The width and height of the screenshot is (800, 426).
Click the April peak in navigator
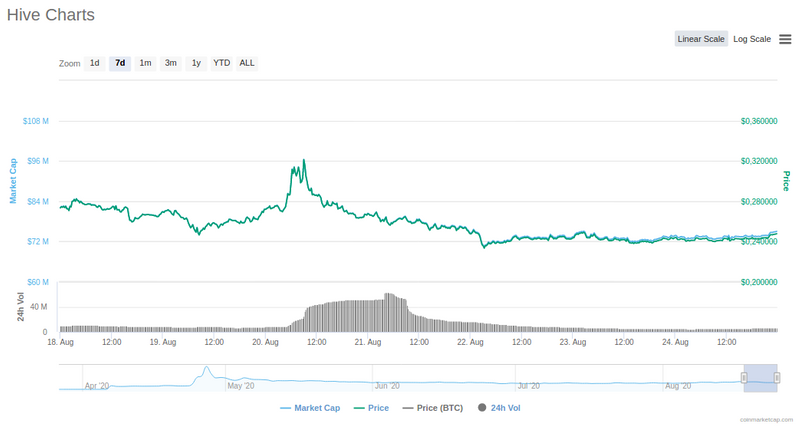pos(206,368)
